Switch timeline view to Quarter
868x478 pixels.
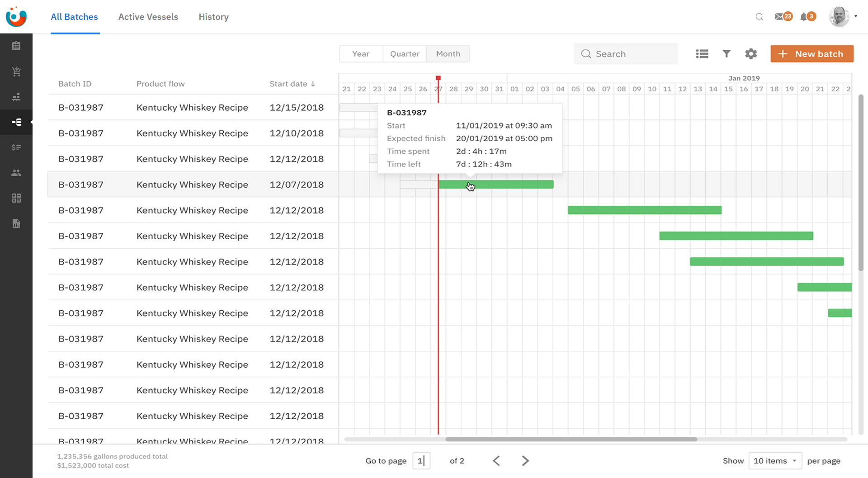[404, 53]
